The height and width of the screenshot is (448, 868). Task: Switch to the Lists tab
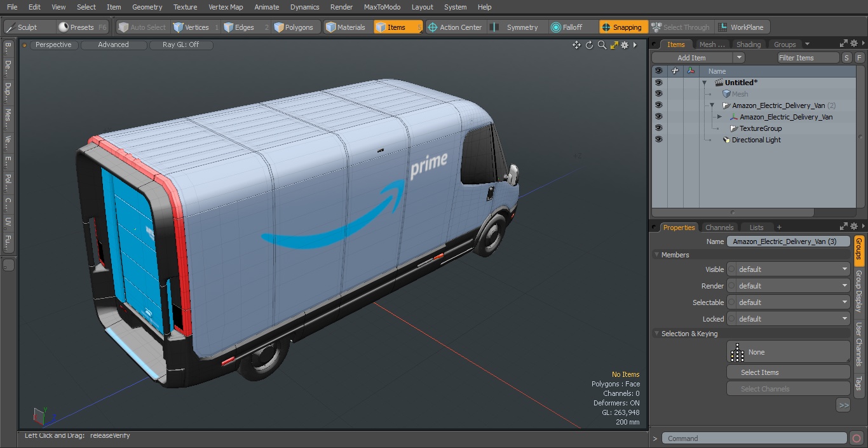pyautogui.click(x=756, y=227)
